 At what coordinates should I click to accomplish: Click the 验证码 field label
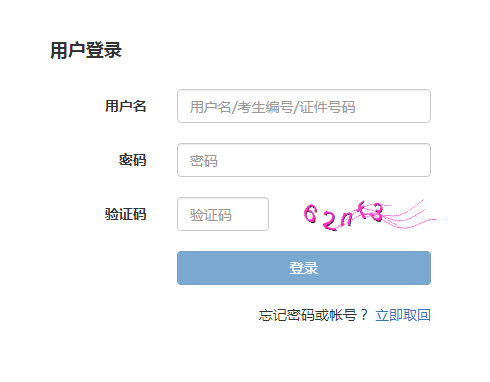point(126,214)
